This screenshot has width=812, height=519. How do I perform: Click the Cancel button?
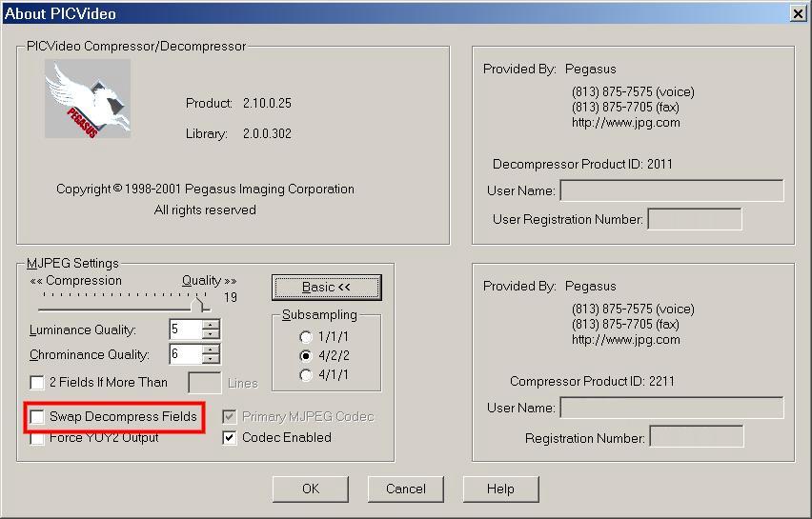406,489
